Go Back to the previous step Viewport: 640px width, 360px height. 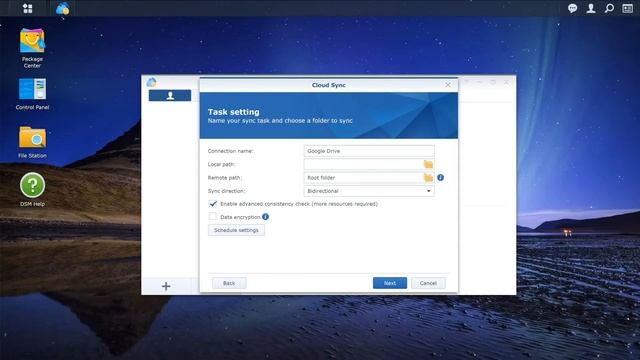[229, 283]
